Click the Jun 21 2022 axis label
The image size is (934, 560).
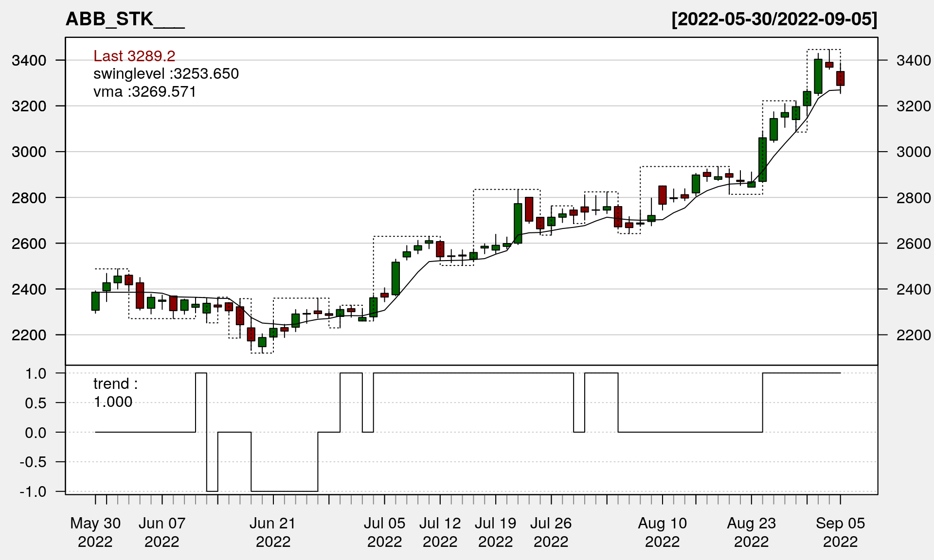(273, 532)
